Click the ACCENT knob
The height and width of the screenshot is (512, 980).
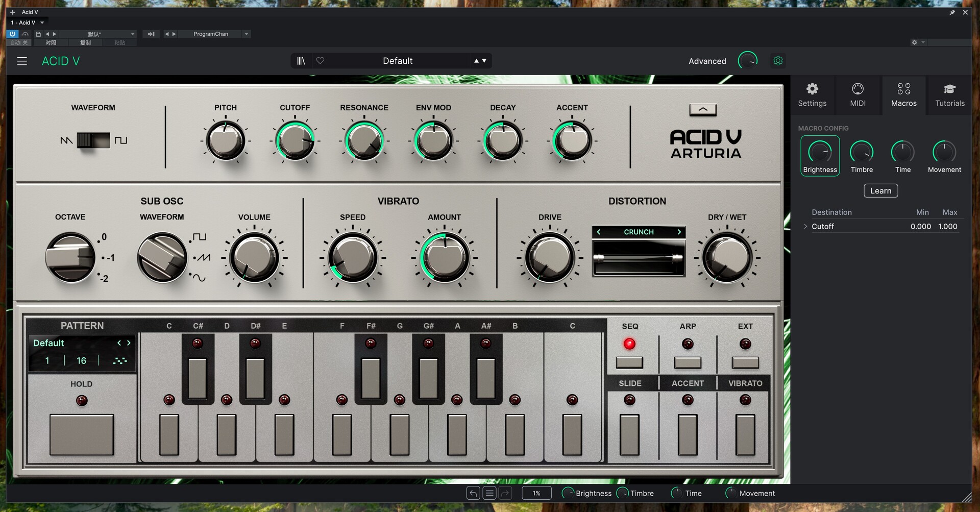click(x=572, y=141)
